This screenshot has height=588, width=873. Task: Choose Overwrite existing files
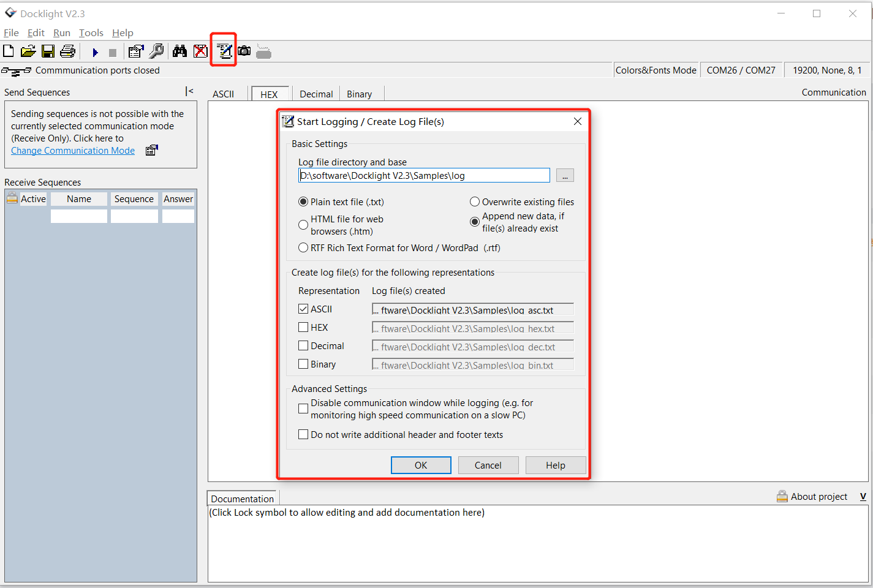click(475, 202)
